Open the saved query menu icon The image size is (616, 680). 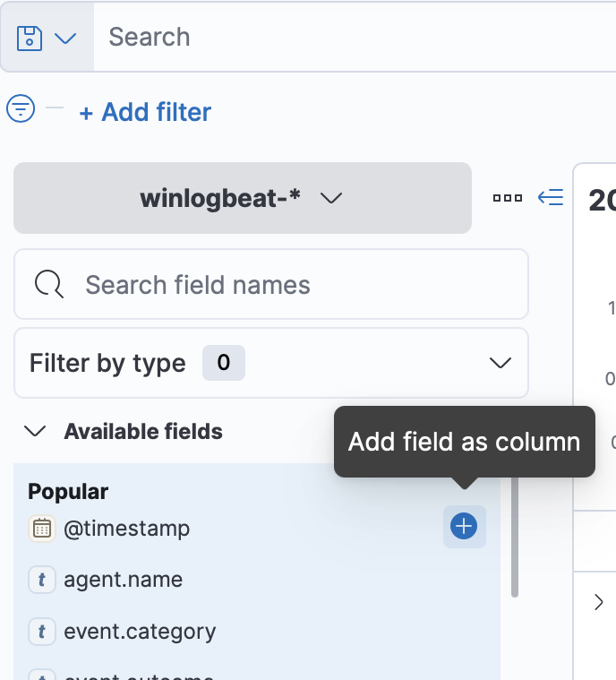point(29,39)
